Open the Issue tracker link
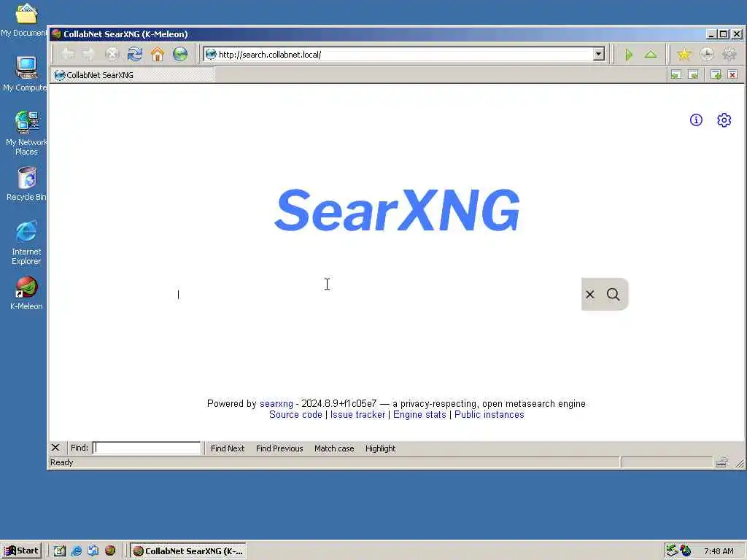 357,415
